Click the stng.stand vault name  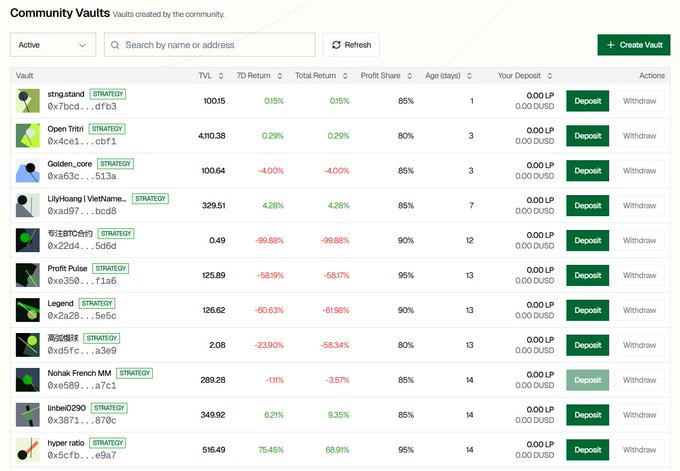[66, 94]
